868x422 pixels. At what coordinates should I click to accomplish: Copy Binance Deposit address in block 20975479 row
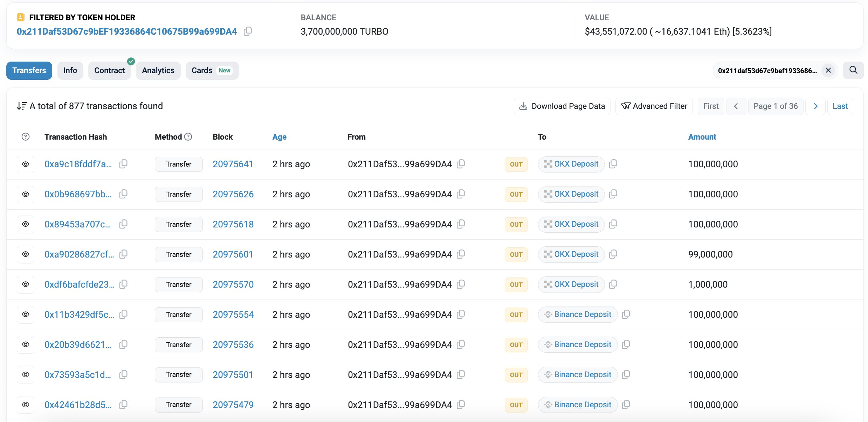click(626, 405)
